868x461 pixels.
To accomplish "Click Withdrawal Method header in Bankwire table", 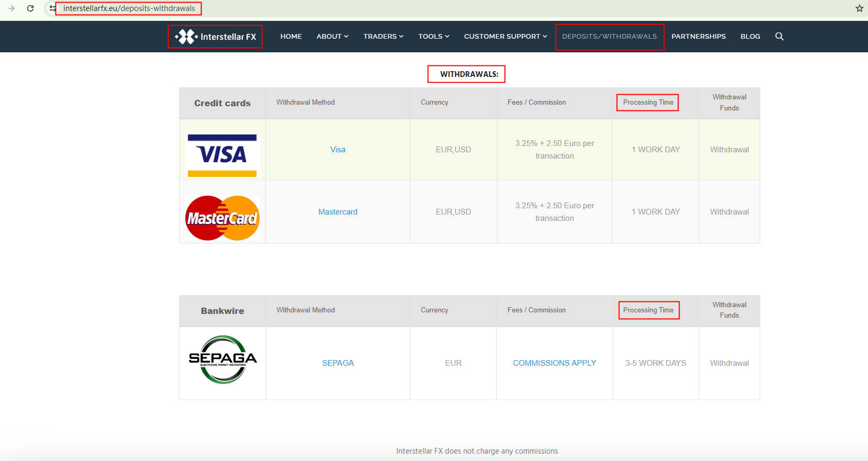I will (x=306, y=310).
